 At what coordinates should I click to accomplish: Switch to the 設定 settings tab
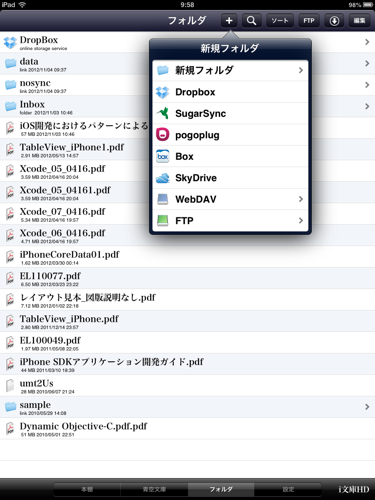[288, 489]
